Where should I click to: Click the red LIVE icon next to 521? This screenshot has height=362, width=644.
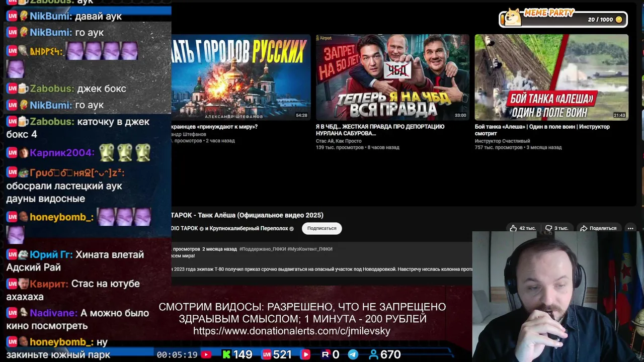(267, 354)
